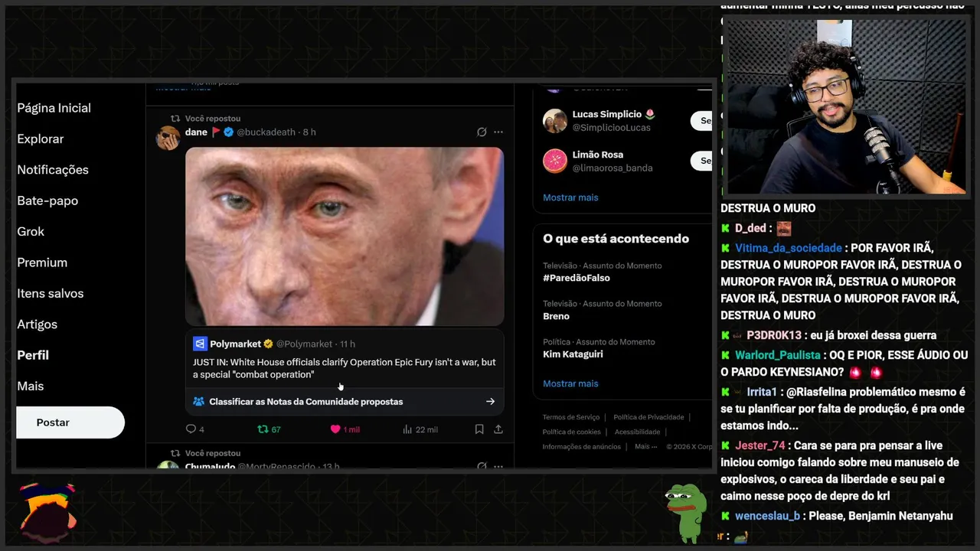Image resolution: width=980 pixels, height=551 pixels.
Task: Click chat username D_ded
Action: [750, 228]
